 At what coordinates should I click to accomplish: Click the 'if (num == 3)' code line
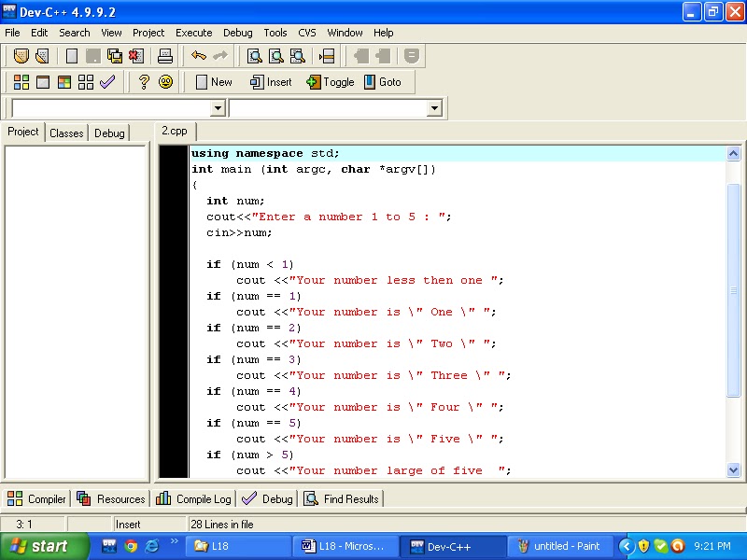click(254, 359)
